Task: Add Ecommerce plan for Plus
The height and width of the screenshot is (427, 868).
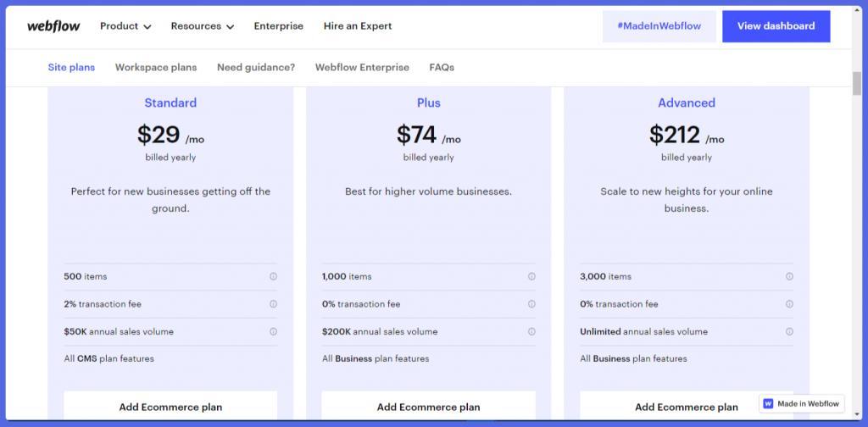Action: [x=428, y=407]
